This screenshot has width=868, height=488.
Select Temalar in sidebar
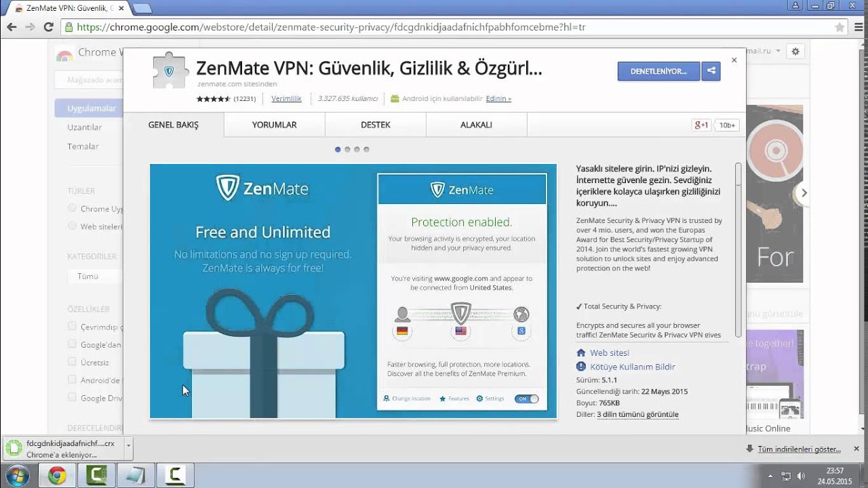tap(83, 146)
